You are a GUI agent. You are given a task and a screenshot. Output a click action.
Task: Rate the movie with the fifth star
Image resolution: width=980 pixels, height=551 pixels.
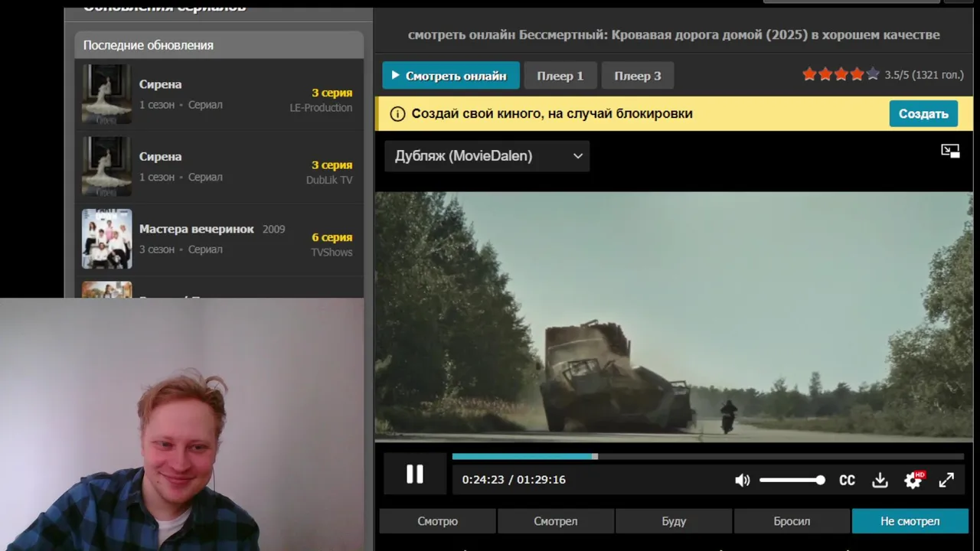point(873,74)
